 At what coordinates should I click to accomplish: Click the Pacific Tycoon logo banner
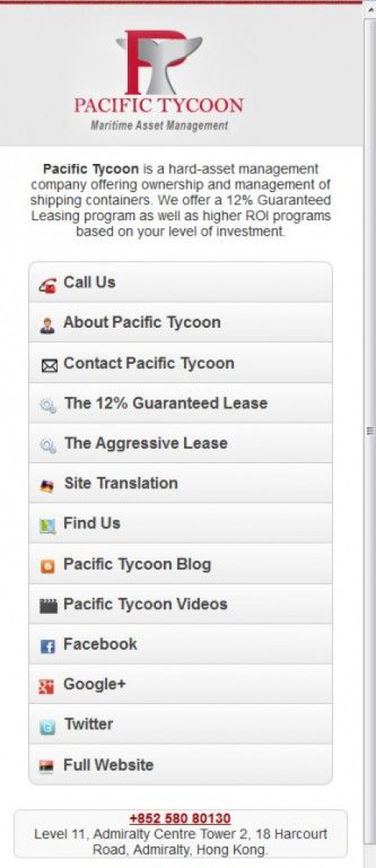(159, 80)
